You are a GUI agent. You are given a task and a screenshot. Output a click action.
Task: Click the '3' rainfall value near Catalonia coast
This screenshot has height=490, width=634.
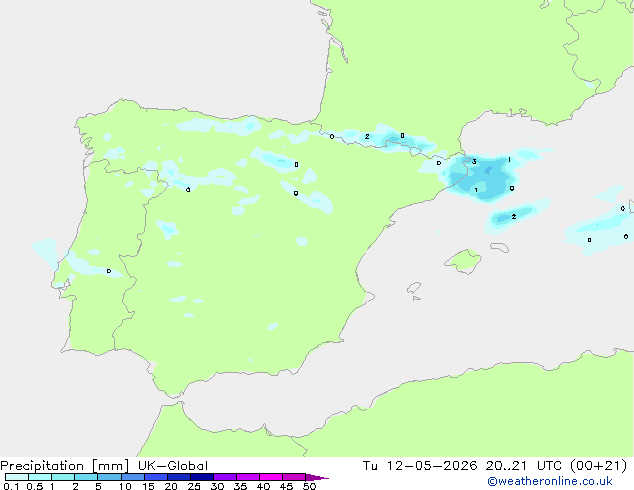point(474,162)
